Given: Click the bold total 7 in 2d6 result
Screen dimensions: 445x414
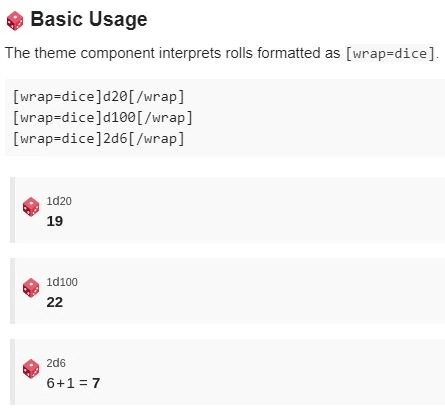Looking at the screenshot, I should (96, 383).
